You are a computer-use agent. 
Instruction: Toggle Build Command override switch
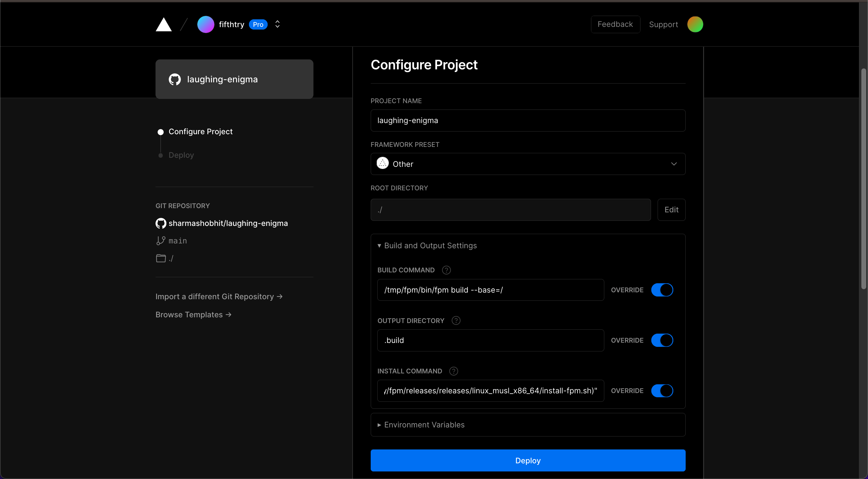coord(662,290)
